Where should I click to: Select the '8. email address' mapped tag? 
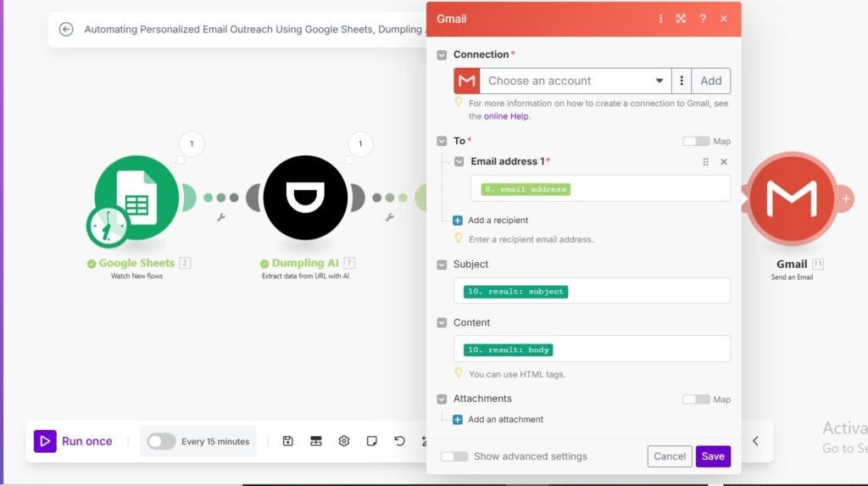click(526, 189)
